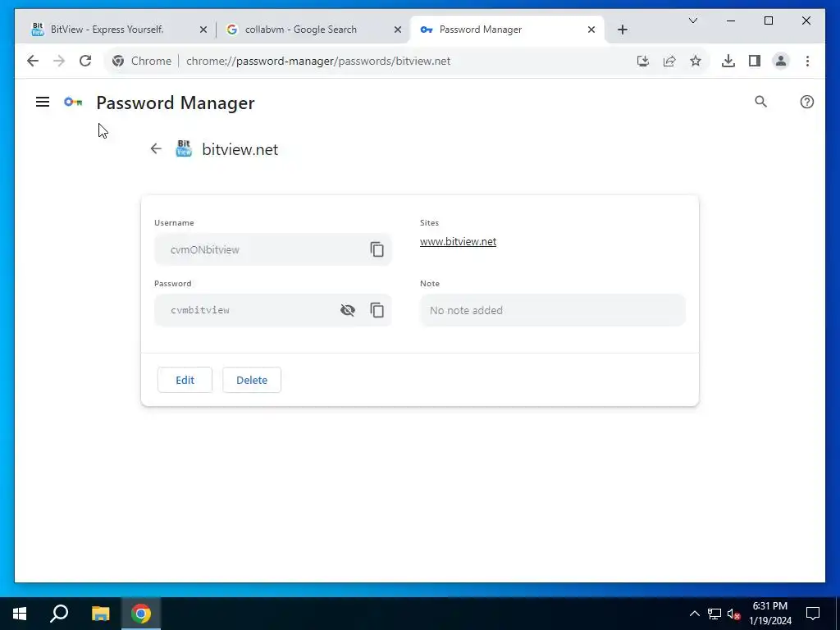Open the tab search dropdown chevron
Screen dimensions: 840x630
pos(693,21)
